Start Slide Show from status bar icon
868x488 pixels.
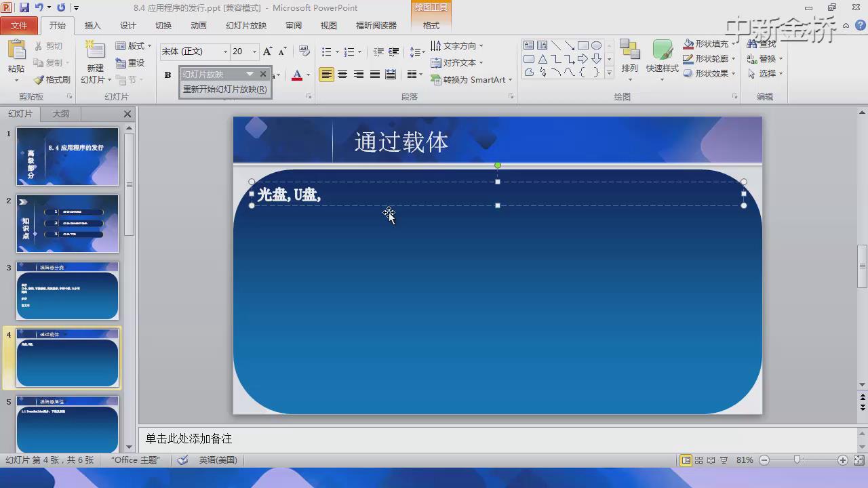coord(724,460)
